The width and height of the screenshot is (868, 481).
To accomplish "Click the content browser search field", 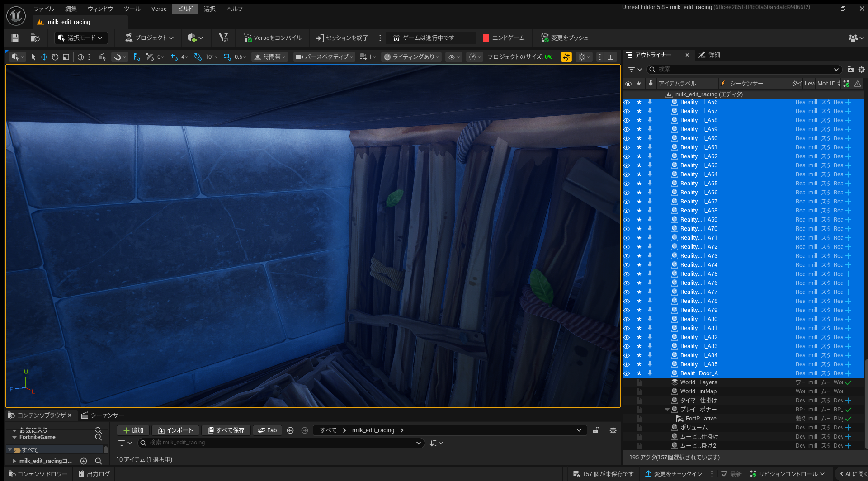I will click(x=280, y=443).
